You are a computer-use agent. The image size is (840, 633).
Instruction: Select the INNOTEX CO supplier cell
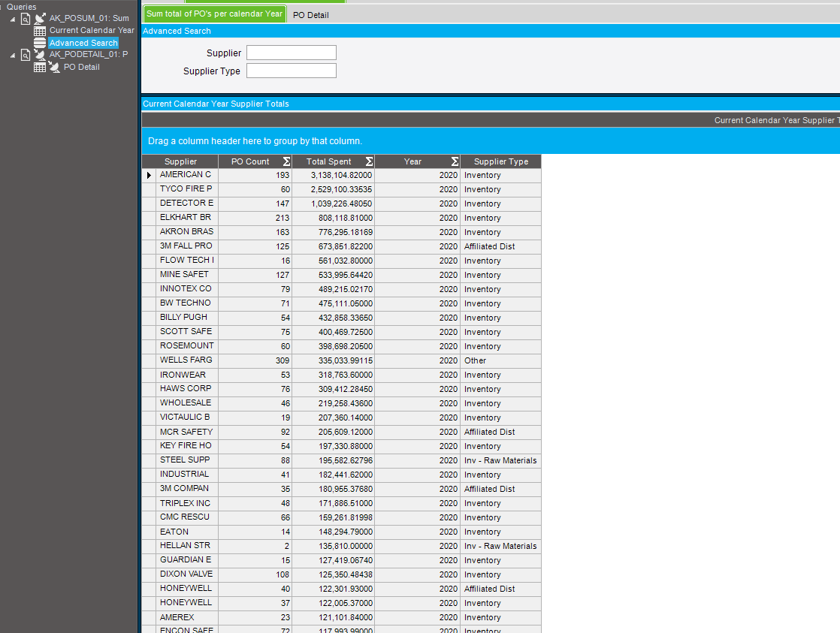(187, 289)
